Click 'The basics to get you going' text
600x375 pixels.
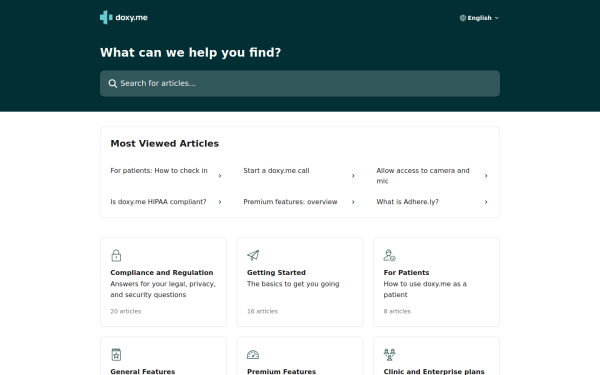pyautogui.click(x=293, y=284)
